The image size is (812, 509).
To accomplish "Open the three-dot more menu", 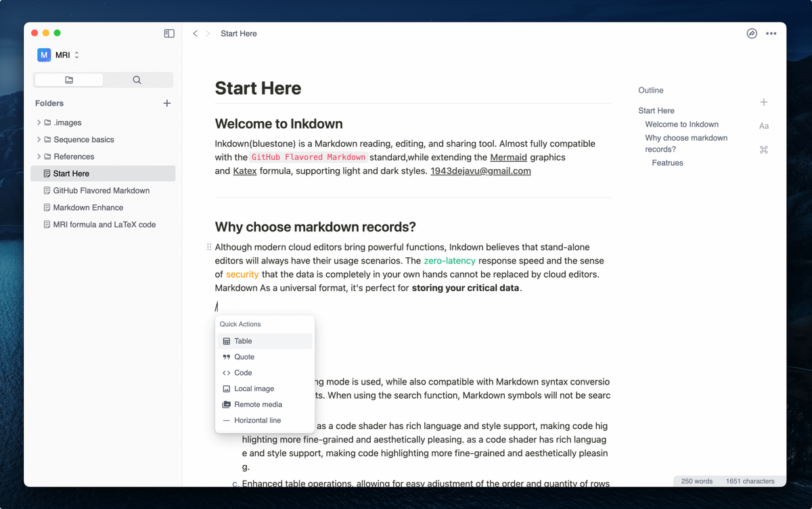I will coord(771,33).
